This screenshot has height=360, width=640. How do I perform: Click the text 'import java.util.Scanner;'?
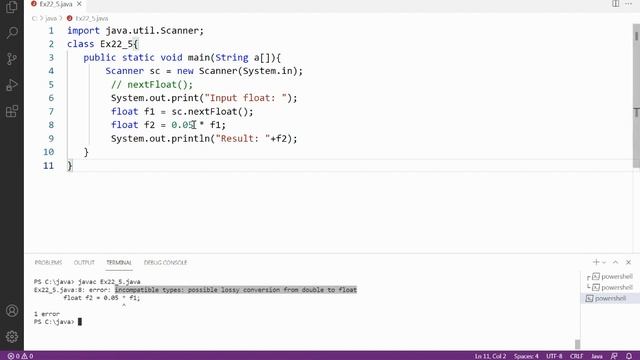pos(136,31)
